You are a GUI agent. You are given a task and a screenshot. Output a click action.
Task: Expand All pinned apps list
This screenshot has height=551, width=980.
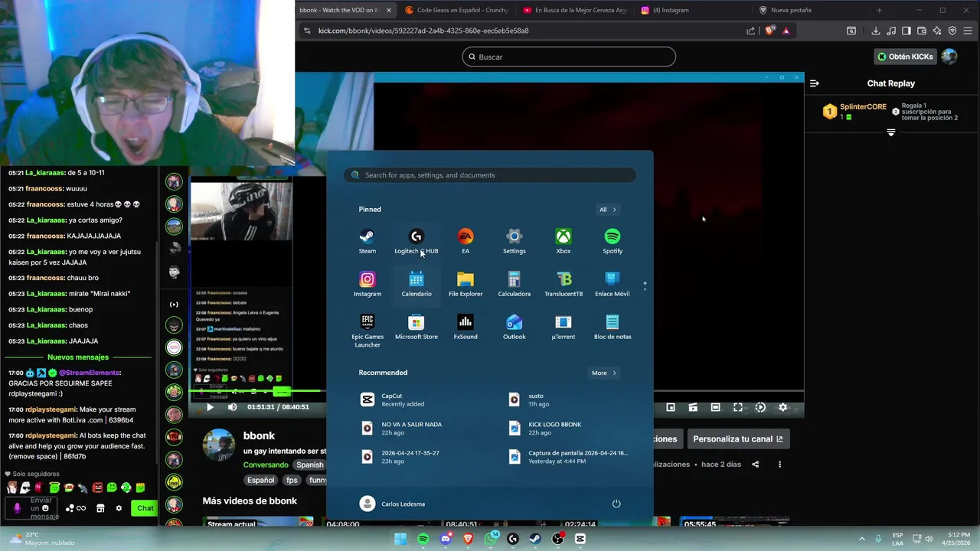click(x=608, y=210)
